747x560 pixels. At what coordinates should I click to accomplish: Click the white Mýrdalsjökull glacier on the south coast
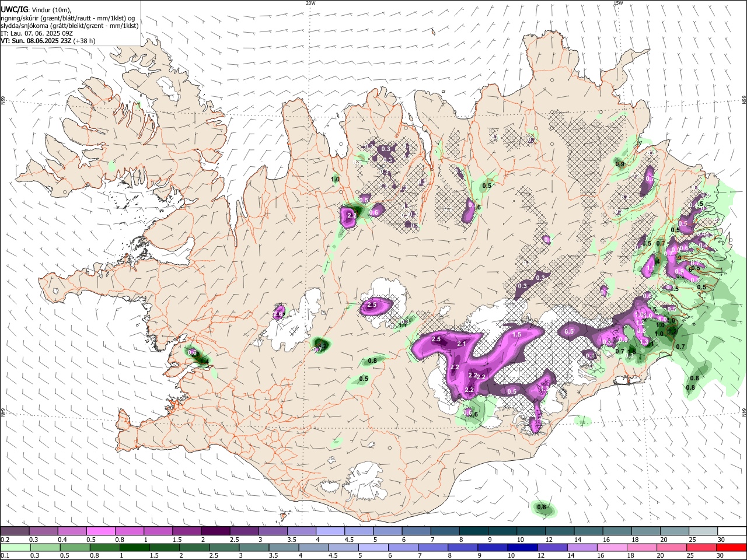(366, 481)
